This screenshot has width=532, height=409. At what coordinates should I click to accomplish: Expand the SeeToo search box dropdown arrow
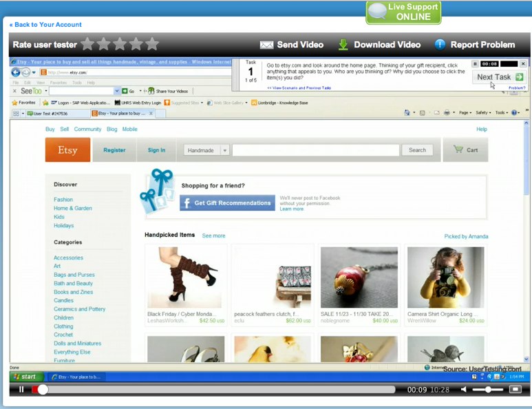pos(117,91)
